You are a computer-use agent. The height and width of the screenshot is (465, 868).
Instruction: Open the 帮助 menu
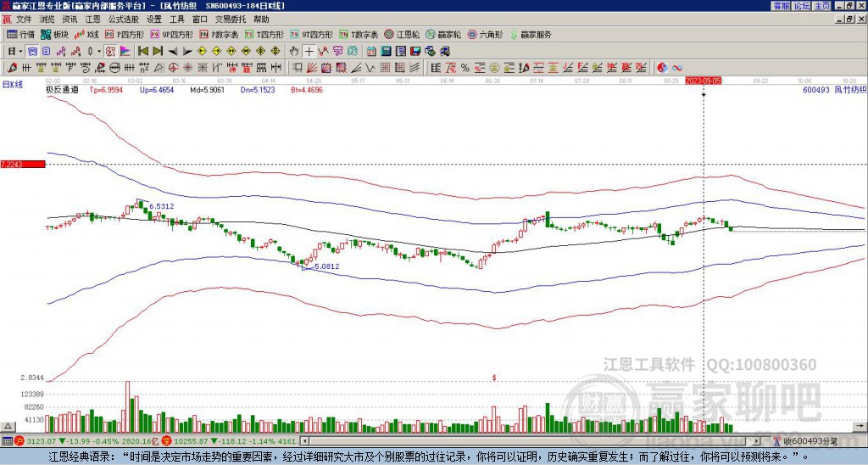pos(261,20)
